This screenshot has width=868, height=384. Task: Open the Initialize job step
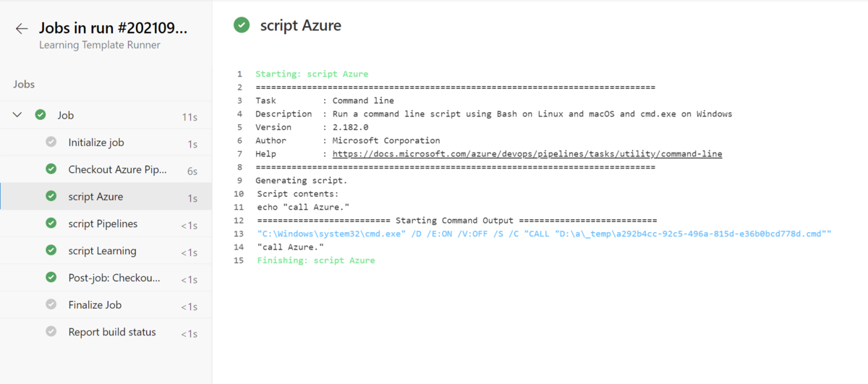pyautogui.click(x=96, y=142)
